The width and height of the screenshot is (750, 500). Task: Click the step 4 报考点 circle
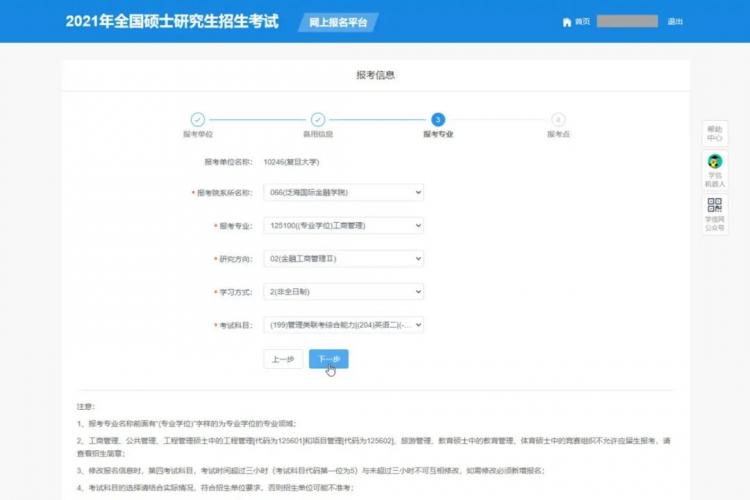tap(558, 119)
